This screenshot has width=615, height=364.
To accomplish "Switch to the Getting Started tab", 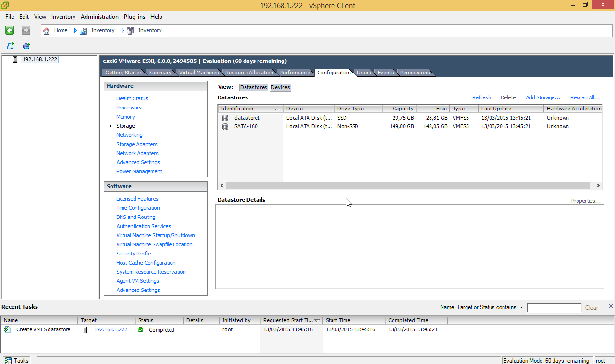I will point(123,73).
